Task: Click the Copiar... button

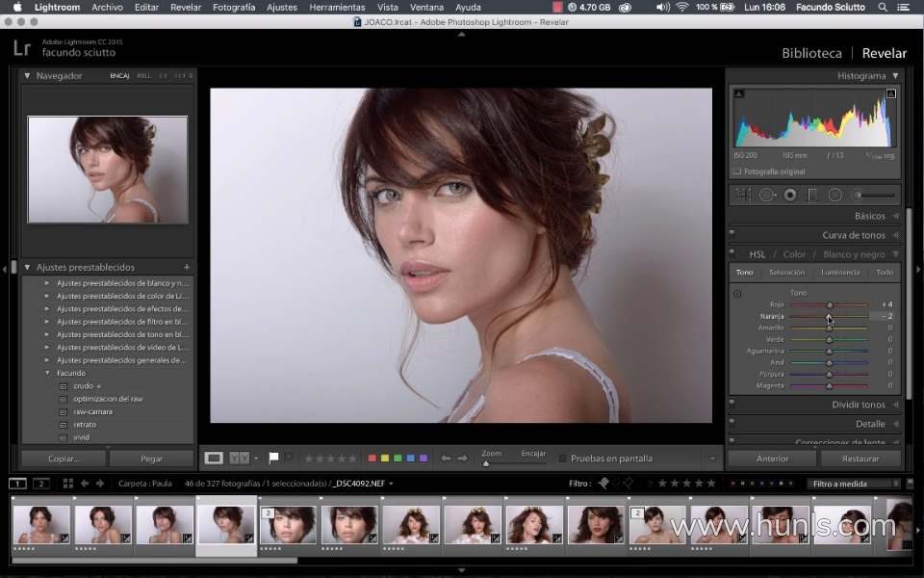Action: [64, 459]
